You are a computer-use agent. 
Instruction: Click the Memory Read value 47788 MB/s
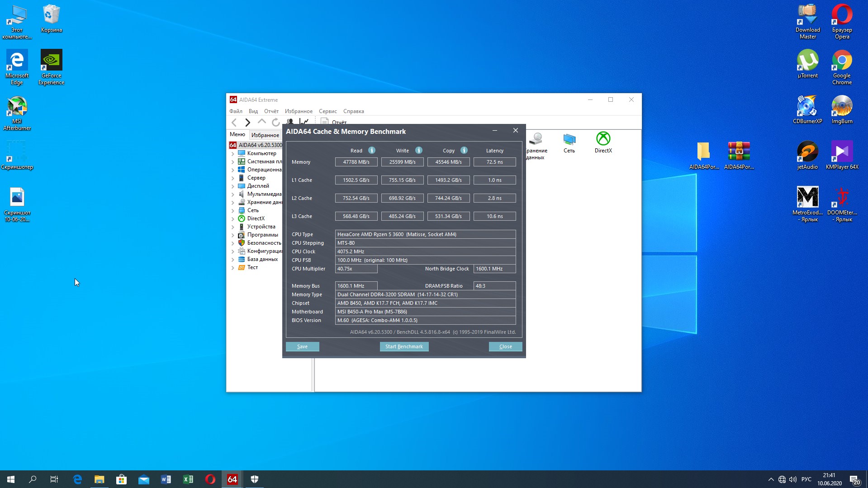point(356,162)
